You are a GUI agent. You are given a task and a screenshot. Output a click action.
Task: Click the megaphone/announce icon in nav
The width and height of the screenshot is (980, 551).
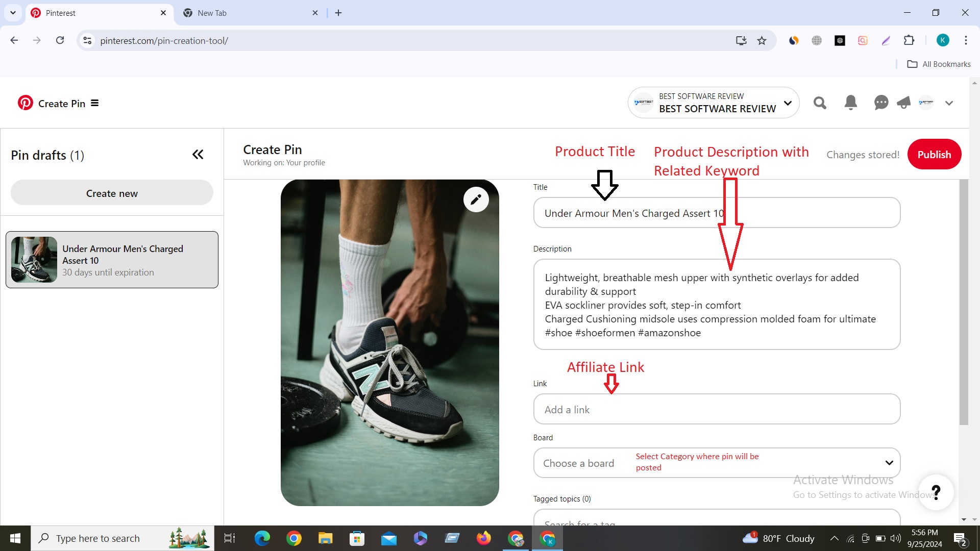click(903, 103)
